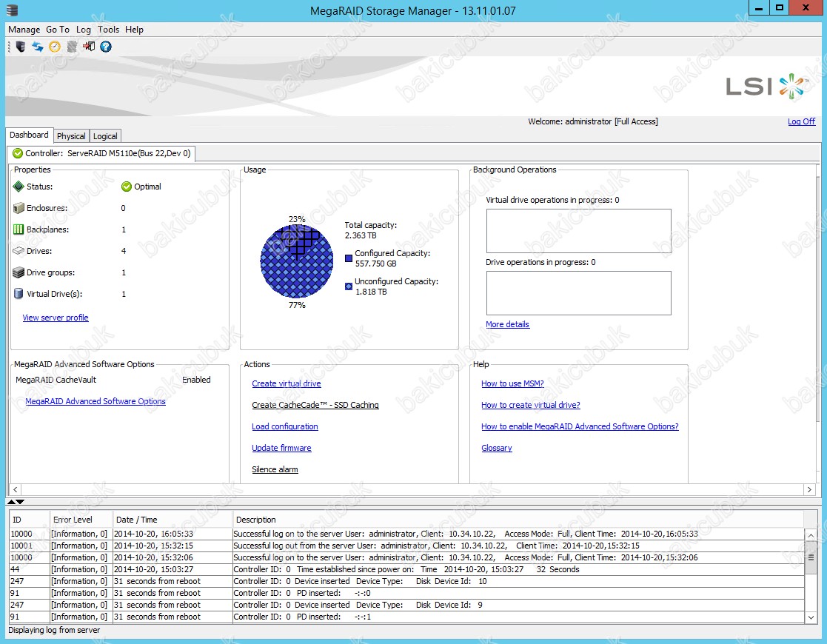Sort log by Date / Time column header
Screen dimensions: 827x644
[173, 520]
